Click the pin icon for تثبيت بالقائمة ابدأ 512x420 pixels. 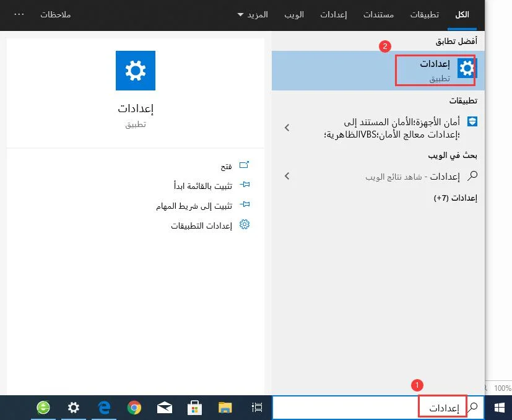[x=245, y=185]
